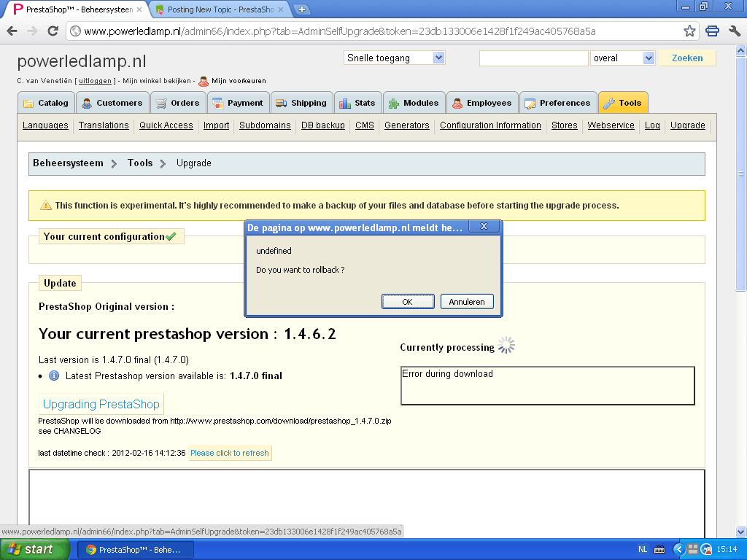Open the Subdomains submenu link
This screenshot has width=747, height=560.
point(265,125)
